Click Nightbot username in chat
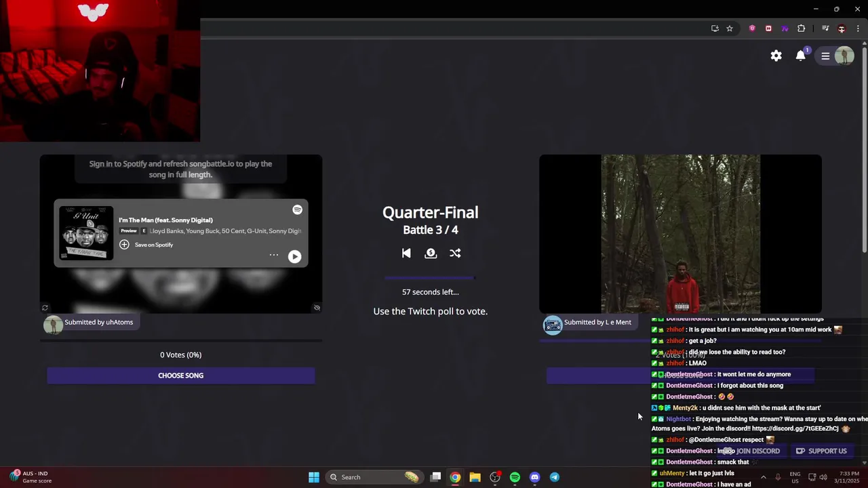Screen dimensions: 868x488 coord(679,420)
